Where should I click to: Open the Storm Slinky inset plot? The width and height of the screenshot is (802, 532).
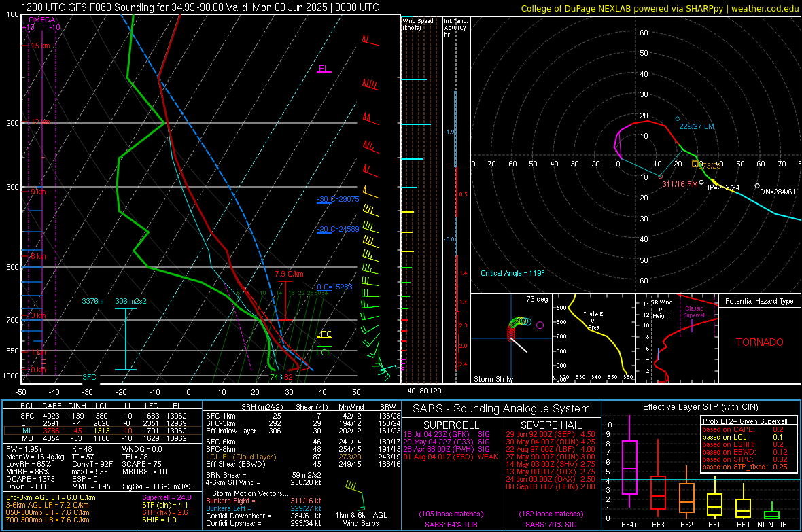(x=511, y=338)
